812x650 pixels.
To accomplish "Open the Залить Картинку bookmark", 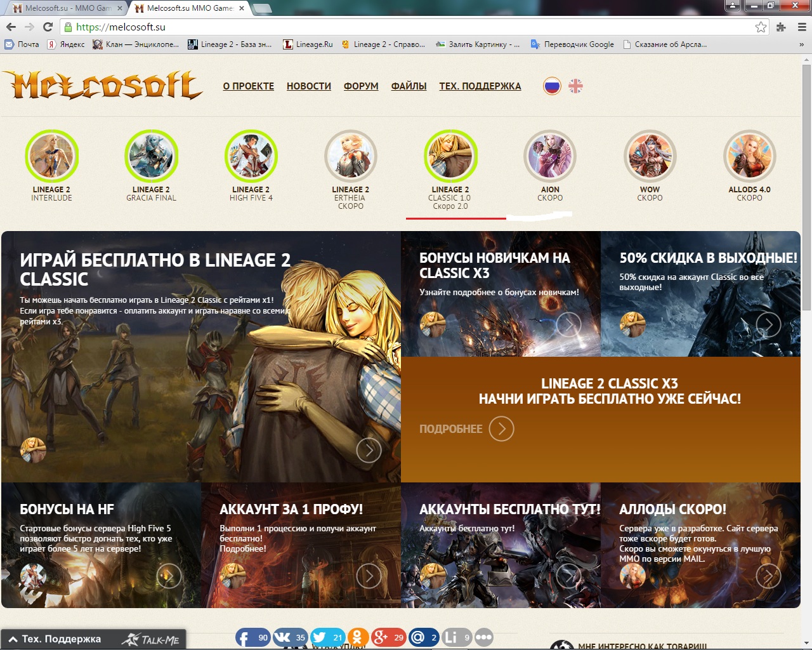I will click(478, 44).
